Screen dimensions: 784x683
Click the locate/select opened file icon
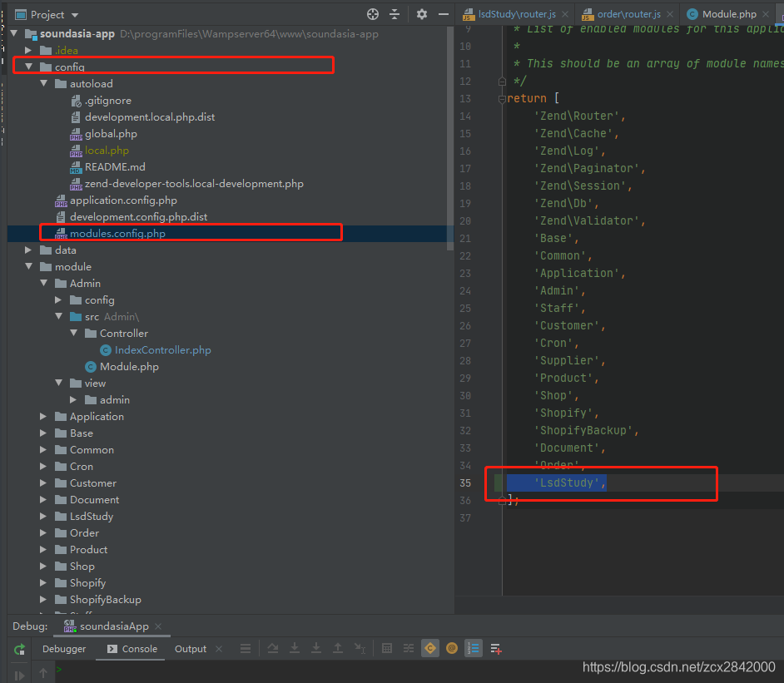pos(373,14)
